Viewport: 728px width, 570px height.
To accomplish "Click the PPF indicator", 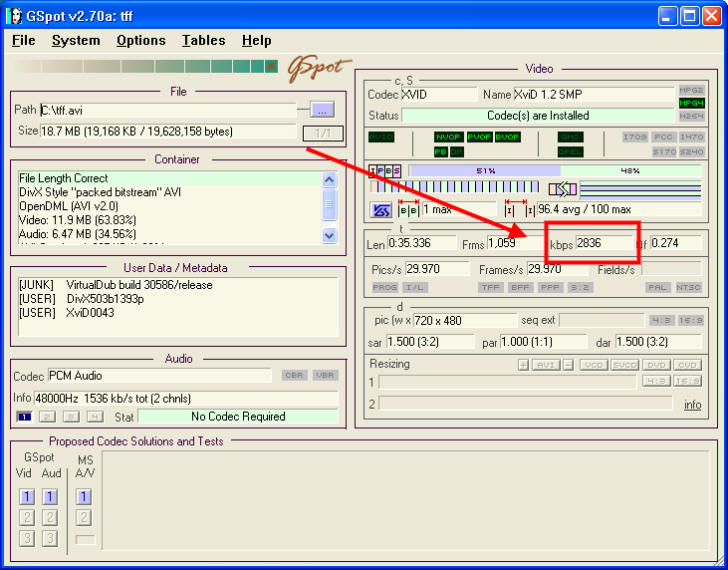I will click(x=550, y=288).
